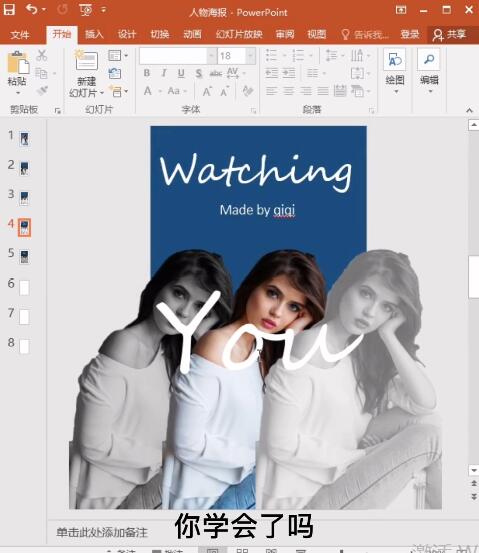
Task: Toggle Bold formatting
Action: (x=147, y=73)
